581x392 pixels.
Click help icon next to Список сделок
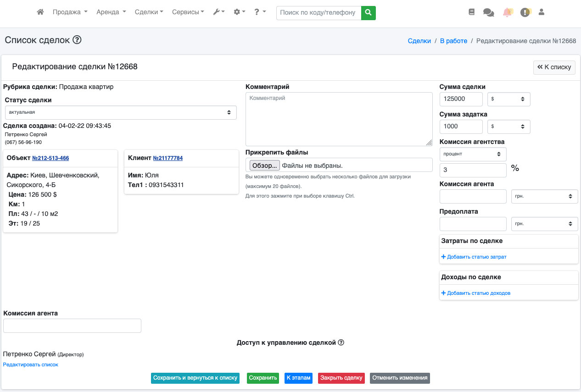[77, 40]
